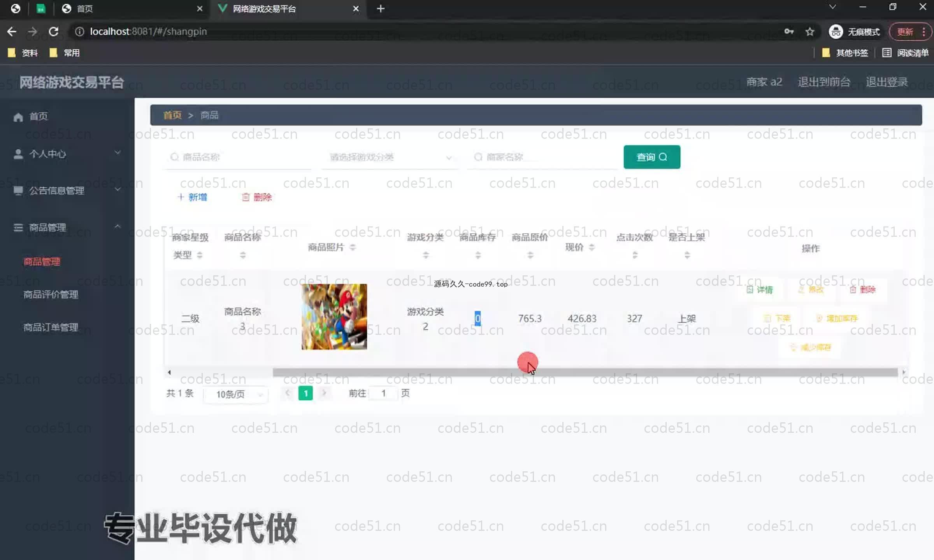934x560 pixels.
Task: Click the 退出到前台 link
Action: point(824,82)
